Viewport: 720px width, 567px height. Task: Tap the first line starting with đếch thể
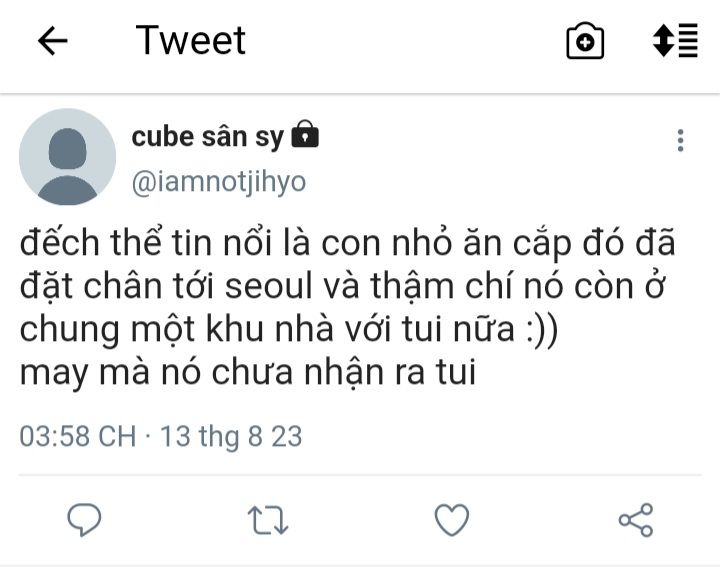tap(348, 242)
